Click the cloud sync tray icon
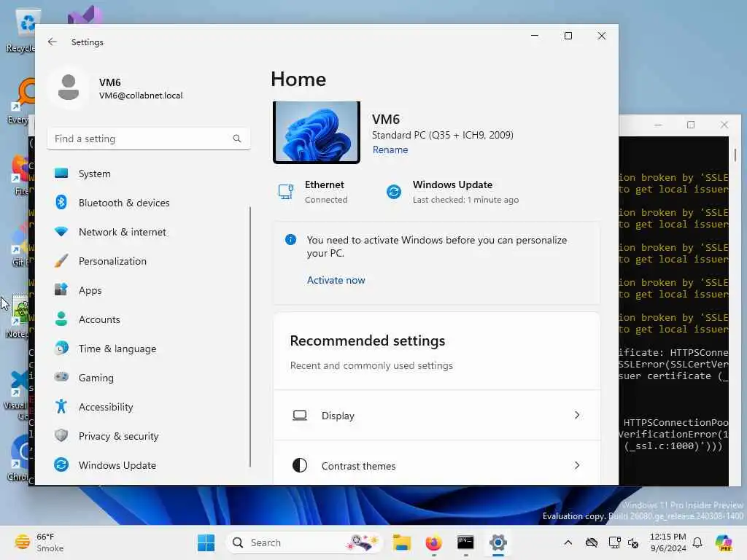Screen dimensions: 747x560 pyautogui.click(x=591, y=542)
